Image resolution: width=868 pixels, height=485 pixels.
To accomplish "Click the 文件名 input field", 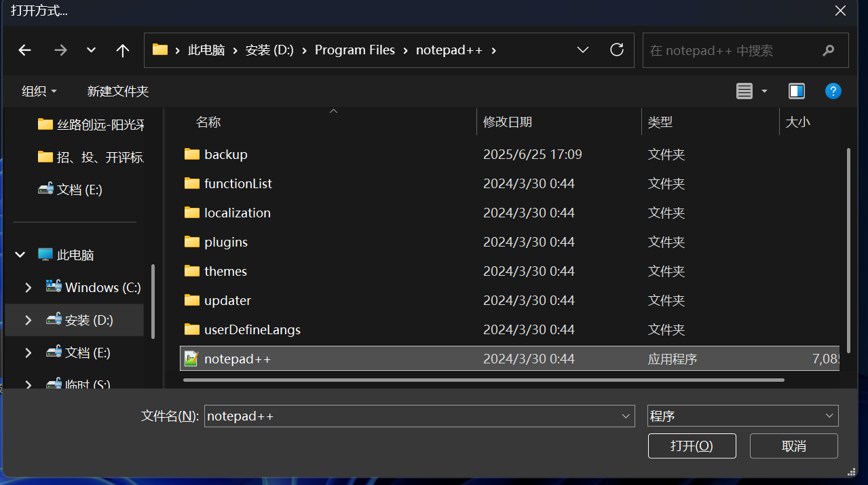I will click(411, 416).
